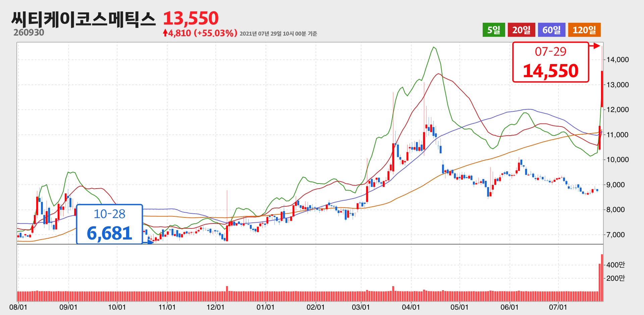Click the 8,000 price axis label
This screenshot has height=315, width=644.
(x=615, y=210)
